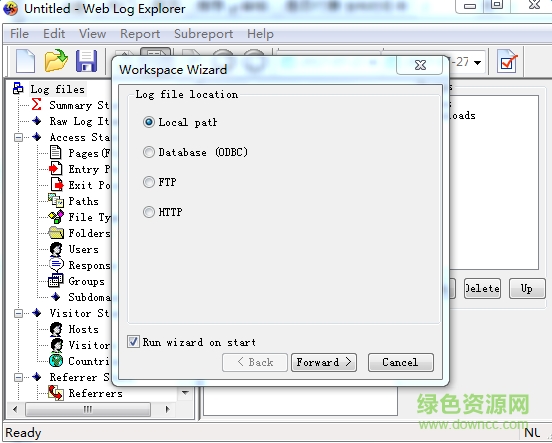Uncheck Run wizard on start
Viewport: 552px width, 443px height.
pos(133,342)
